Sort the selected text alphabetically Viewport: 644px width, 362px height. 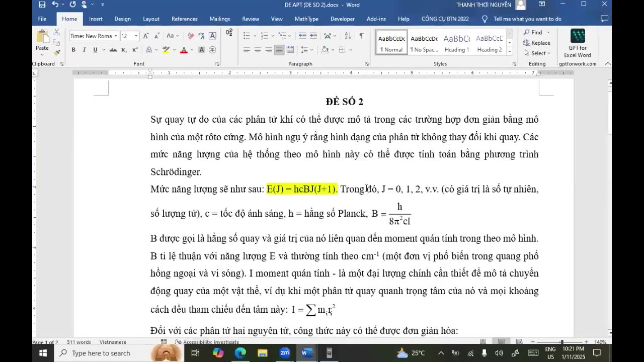tap(348, 36)
